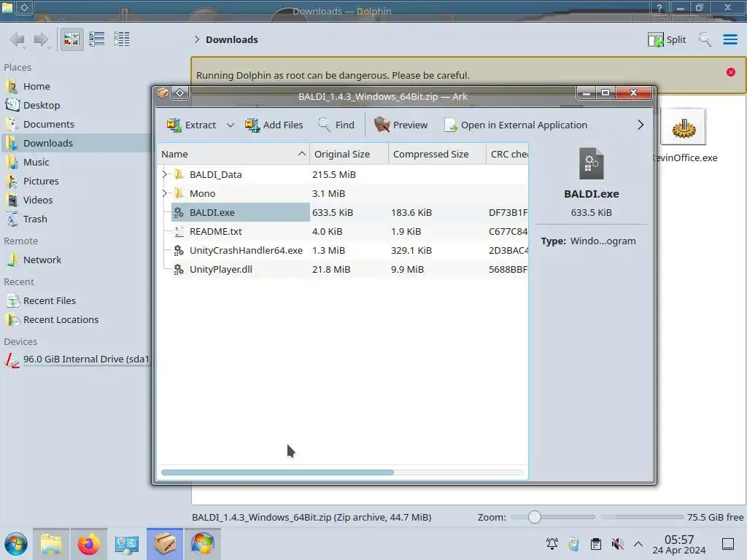Open clipboard tray icon
747x560 pixels.
595,544
